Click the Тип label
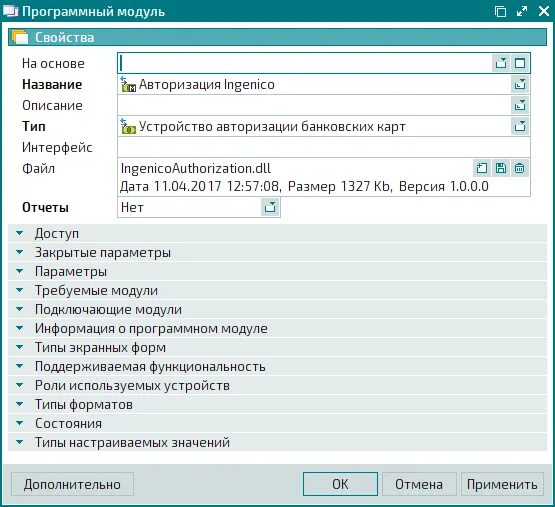 pyautogui.click(x=34, y=126)
